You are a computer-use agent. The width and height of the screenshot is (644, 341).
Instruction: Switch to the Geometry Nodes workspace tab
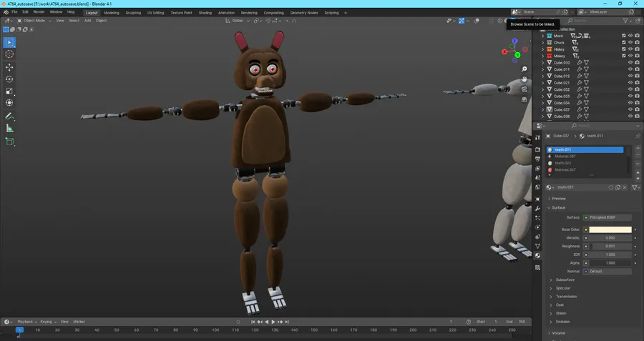[x=304, y=13]
